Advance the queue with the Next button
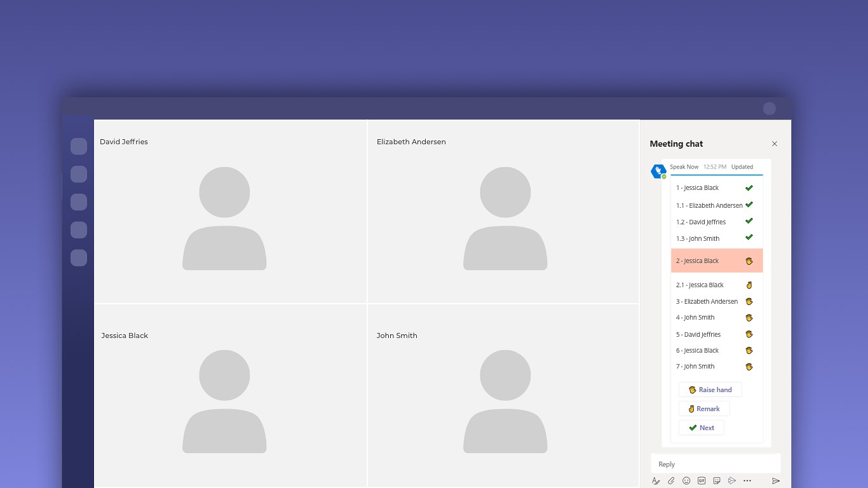 point(702,428)
